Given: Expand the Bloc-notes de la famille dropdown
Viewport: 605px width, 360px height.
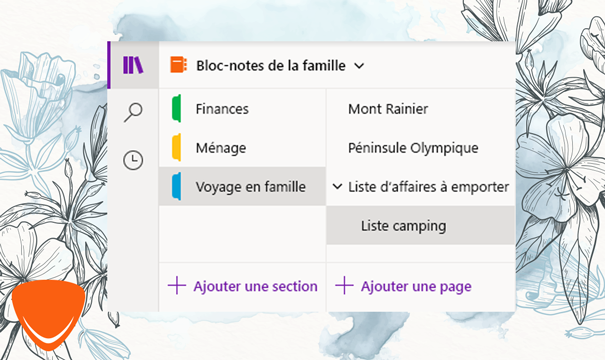Looking at the screenshot, I should (x=359, y=66).
